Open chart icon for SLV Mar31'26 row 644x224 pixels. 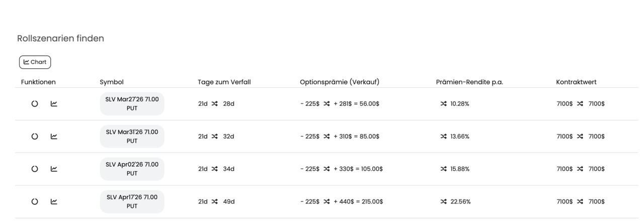coord(54,137)
